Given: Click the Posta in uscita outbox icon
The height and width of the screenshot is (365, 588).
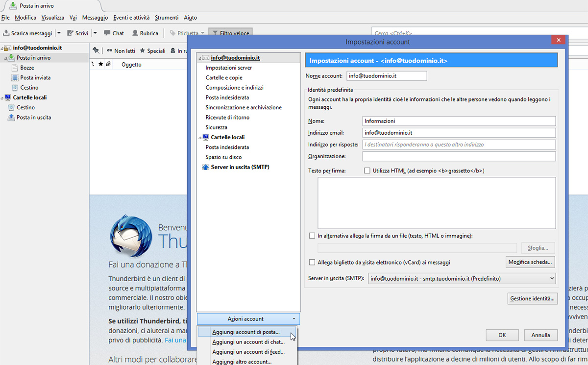Looking at the screenshot, I should pos(11,117).
